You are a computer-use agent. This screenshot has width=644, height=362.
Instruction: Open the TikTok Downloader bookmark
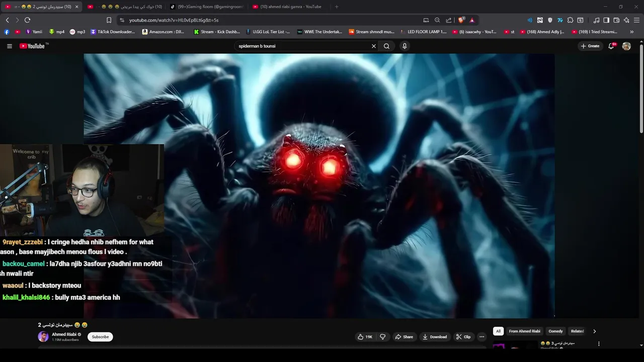(x=113, y=32)
